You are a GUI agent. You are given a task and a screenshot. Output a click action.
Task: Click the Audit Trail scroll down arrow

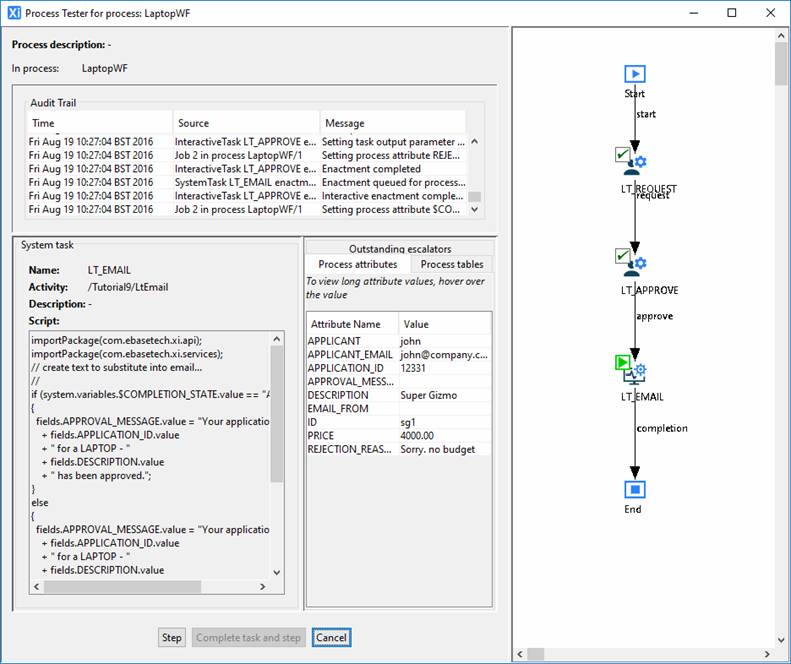click(475, 211)
